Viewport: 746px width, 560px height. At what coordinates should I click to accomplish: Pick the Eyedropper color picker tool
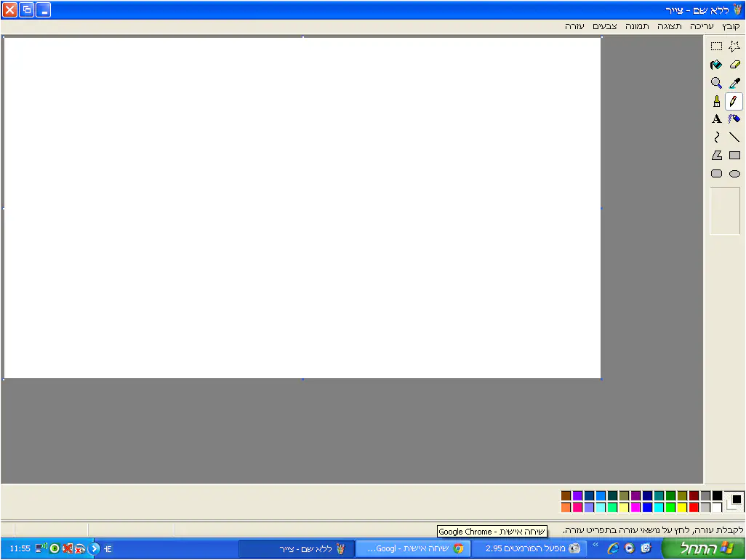pos(734,83)
